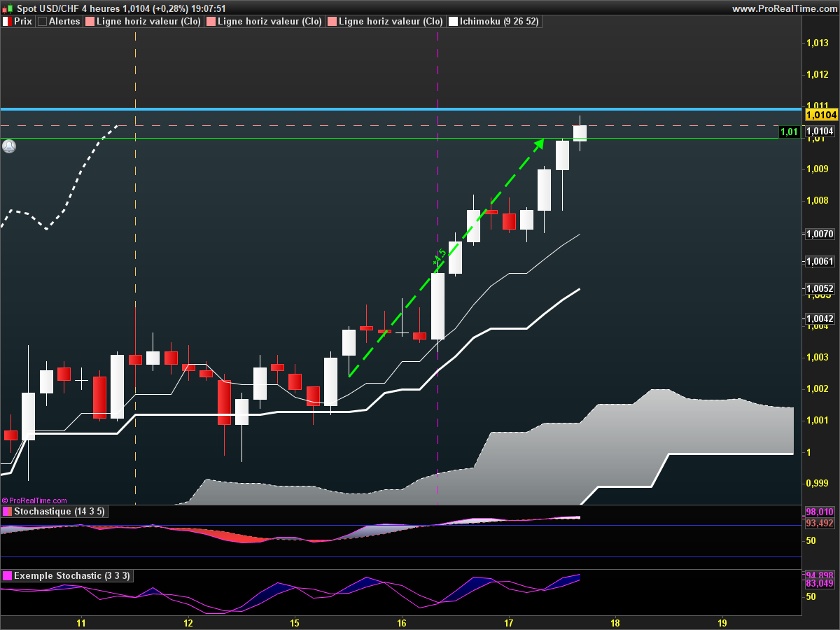Click the green 1,01 horizontal line label
This screenshot has height=630, width=840.
point(789,132)
